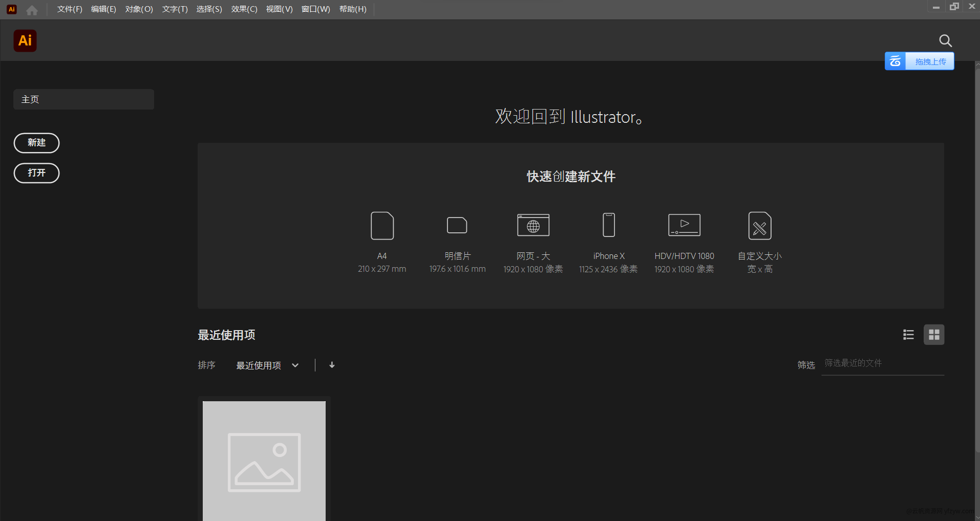This screenshot has width=980, height=521.
Task: Click the 打开 button
Action: [x=36, y=173]
